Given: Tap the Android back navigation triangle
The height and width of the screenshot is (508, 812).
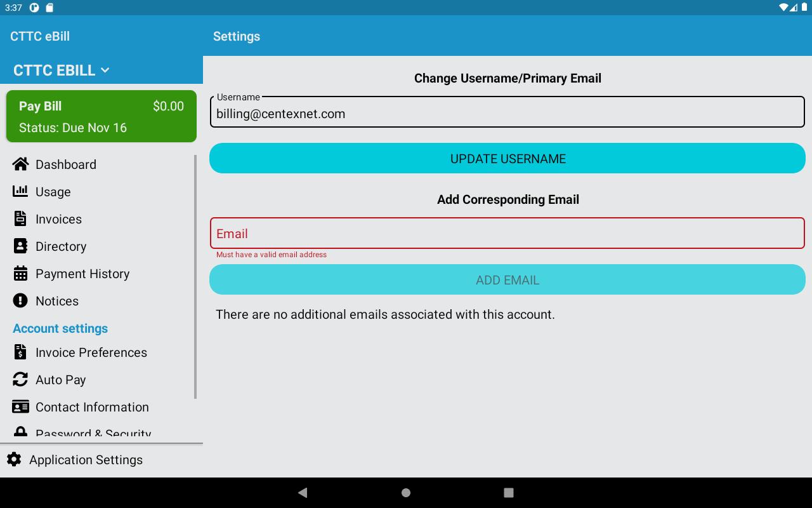Looking at the screenshot, I should [303, 492].
